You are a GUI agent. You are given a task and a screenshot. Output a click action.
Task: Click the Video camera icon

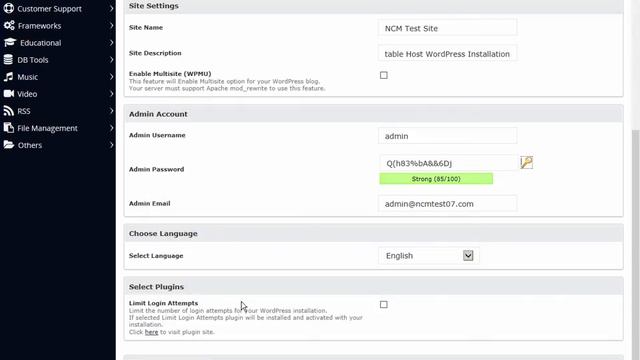pos(9,93)
